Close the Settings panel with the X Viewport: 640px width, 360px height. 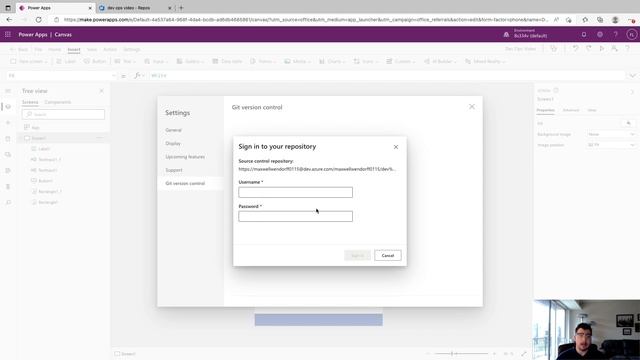coord(472,107)
